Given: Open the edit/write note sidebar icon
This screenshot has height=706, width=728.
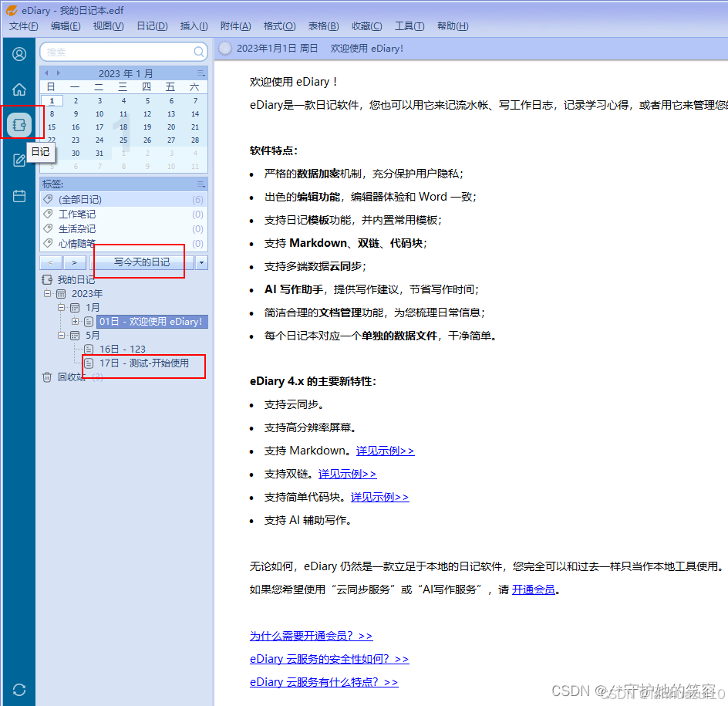Looking at the screenshot, I should tap(19, 160).
